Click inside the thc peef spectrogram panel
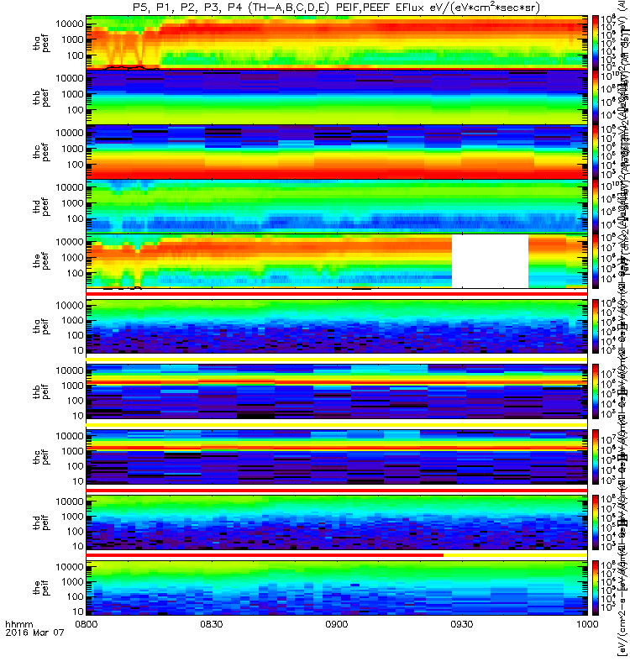Image resolution: width=630 pixels, height=672 pixels. [337, 152]
